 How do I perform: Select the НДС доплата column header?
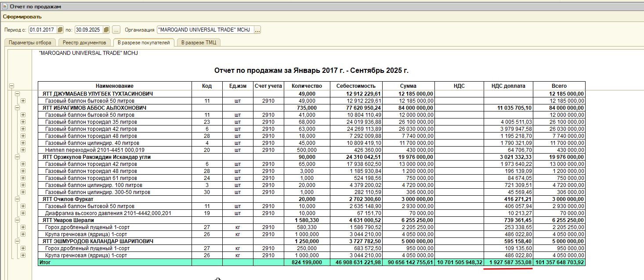[x=508, y=86]
